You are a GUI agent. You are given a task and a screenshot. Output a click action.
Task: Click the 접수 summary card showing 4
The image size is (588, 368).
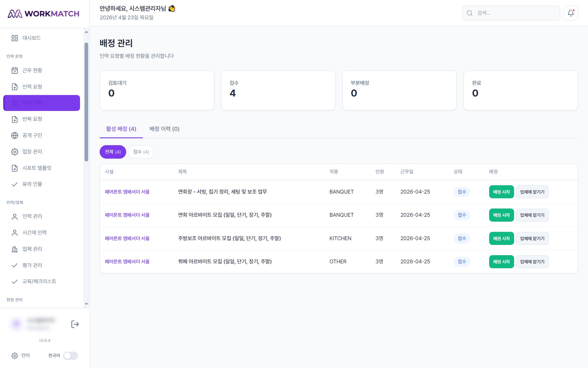coord(278,91)
